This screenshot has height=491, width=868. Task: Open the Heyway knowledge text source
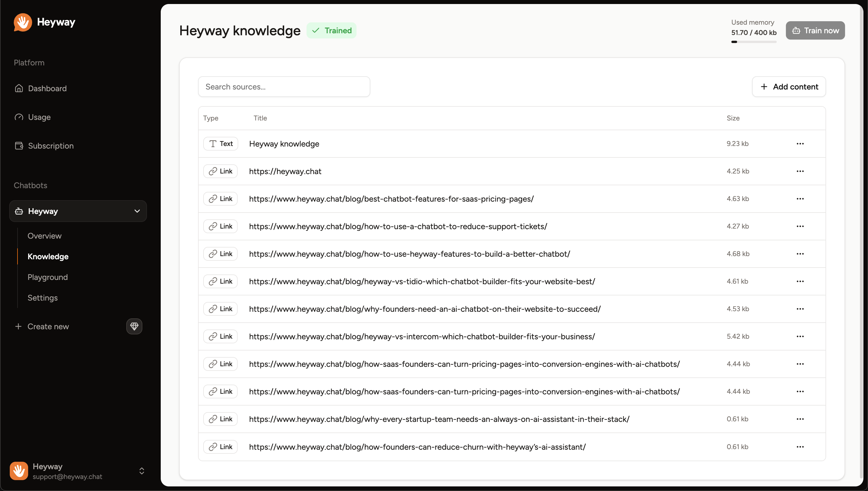[x=284, y=144]
